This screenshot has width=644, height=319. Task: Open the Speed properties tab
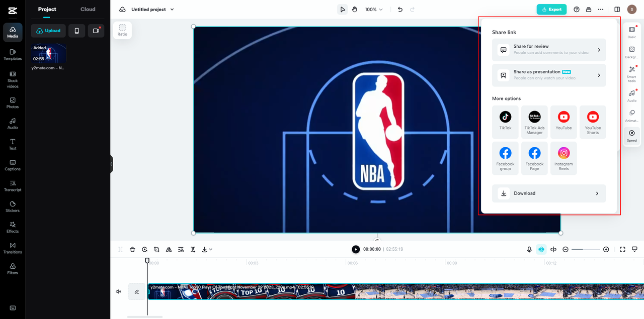click(632, 136)
